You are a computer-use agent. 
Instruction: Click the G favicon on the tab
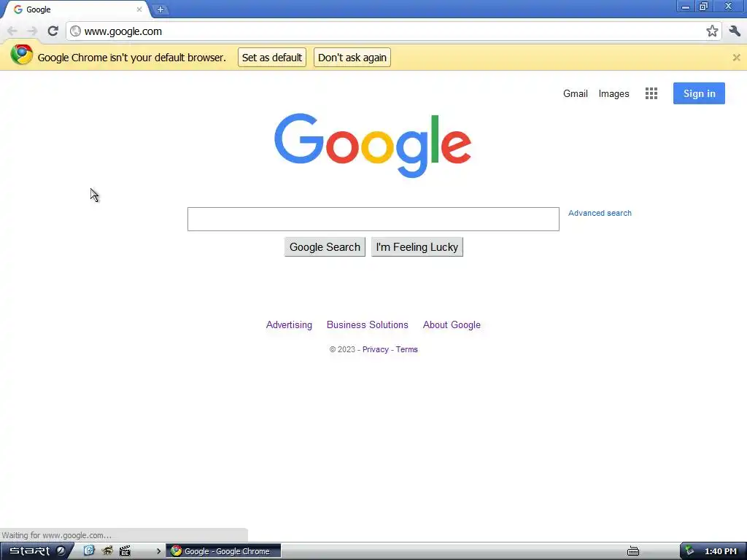pos(18,9)
